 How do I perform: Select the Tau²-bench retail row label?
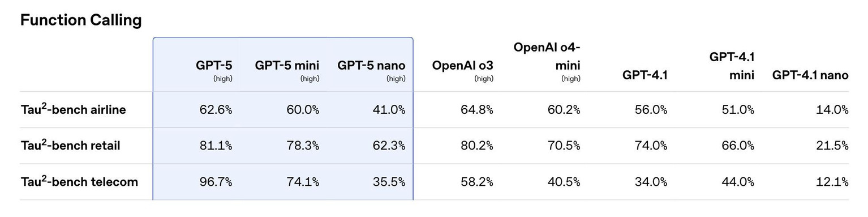click(70, 145)
